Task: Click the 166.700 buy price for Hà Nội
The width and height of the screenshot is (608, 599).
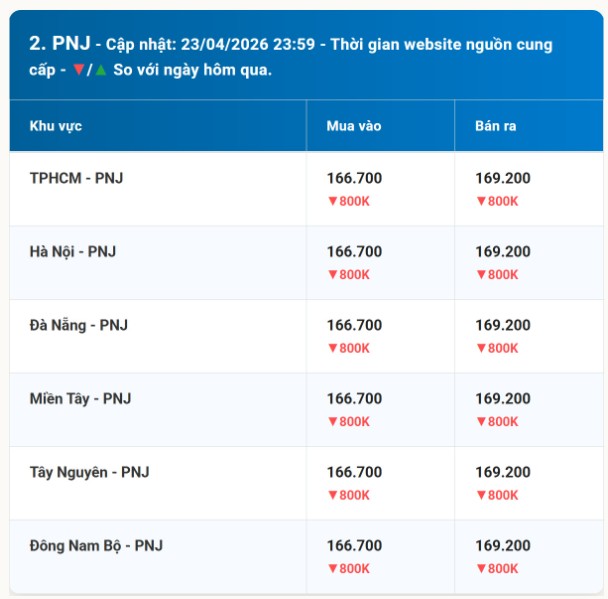Action: [x=354, y=252]
